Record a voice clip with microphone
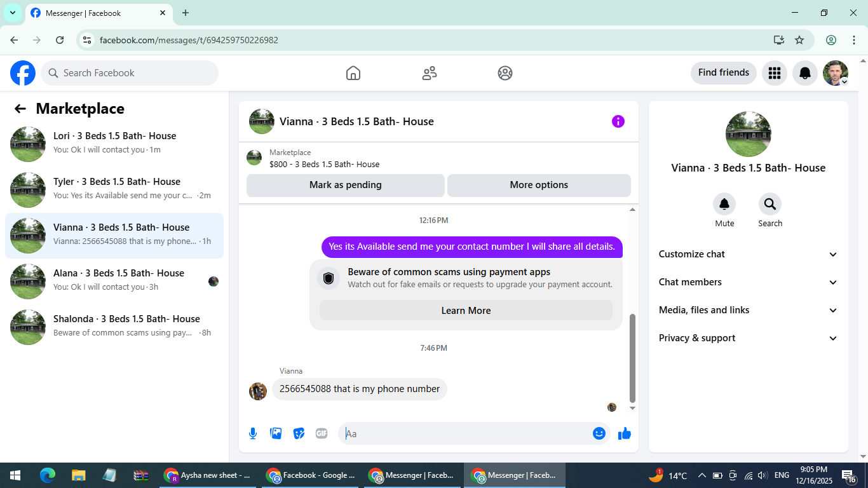 coord(253,433)
